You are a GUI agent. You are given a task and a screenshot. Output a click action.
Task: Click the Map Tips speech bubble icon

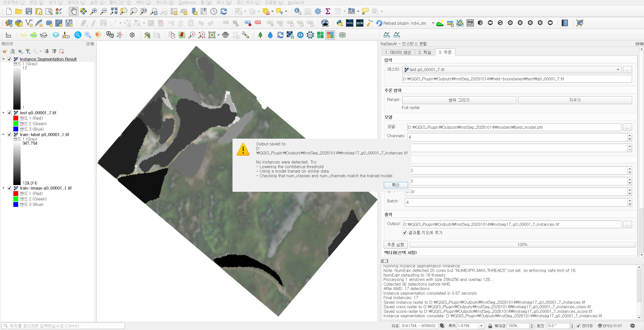(365, 11)
